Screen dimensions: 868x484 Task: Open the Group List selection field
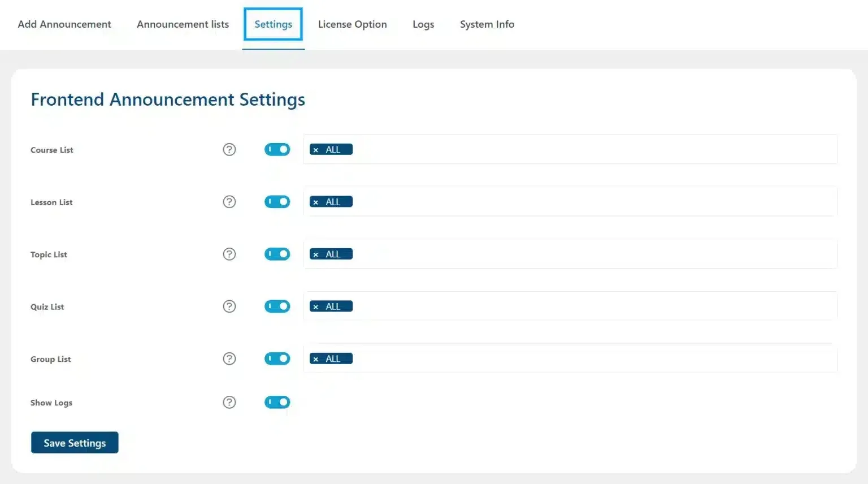[565, 358]
